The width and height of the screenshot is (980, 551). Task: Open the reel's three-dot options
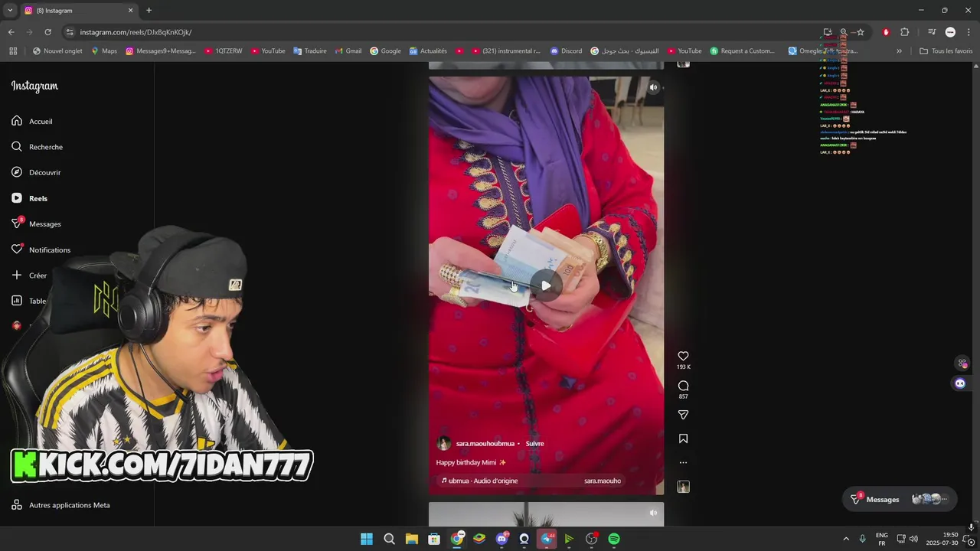683,462
